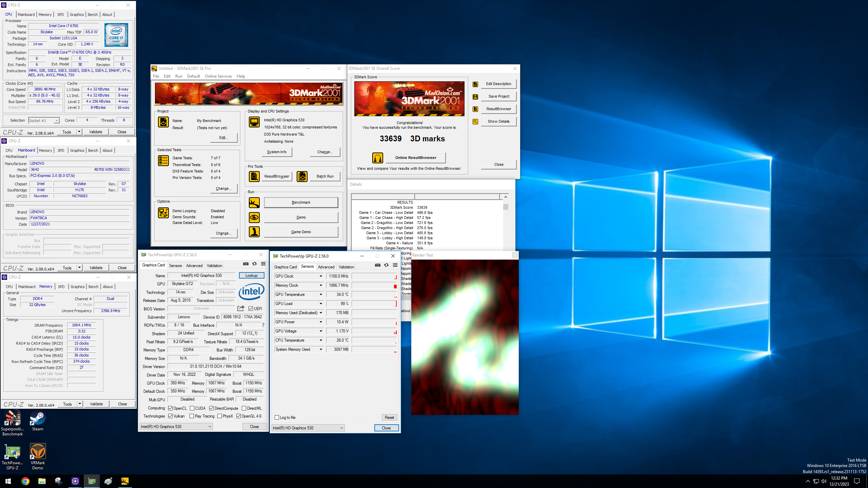The height and width of the screenshot is (488, 868).
Task: Click the ResultBrowser magnifier icon in Pro Tools
Action: tap(254, 176)
